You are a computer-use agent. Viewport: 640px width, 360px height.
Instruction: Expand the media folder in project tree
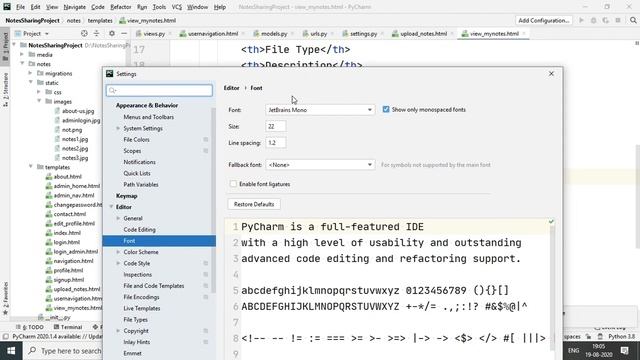pos(22,54)
